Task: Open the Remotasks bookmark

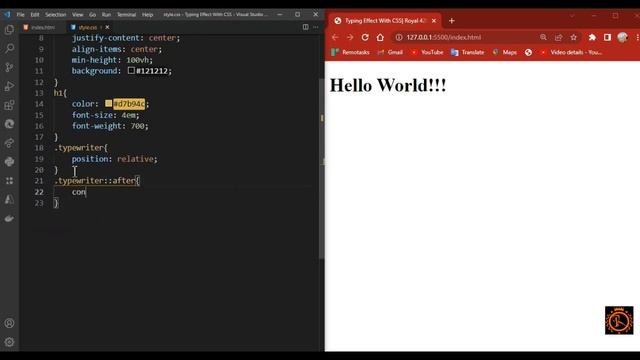Action: [351, 52]
